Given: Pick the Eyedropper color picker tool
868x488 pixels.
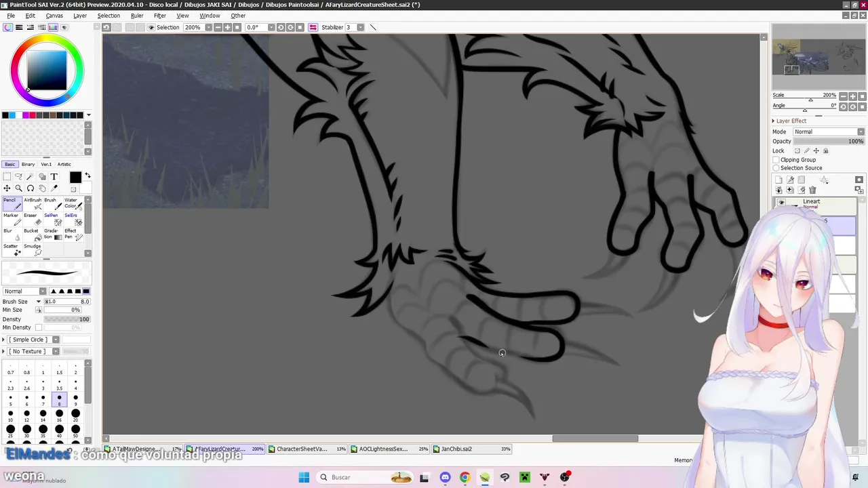Looking at the screenshot, I should pyautogui.click(x=54, y=188).
